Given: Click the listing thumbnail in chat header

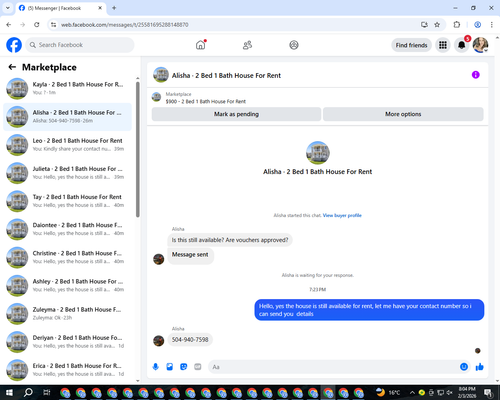Looking at the screenshot, I should (x=161, y=75).
